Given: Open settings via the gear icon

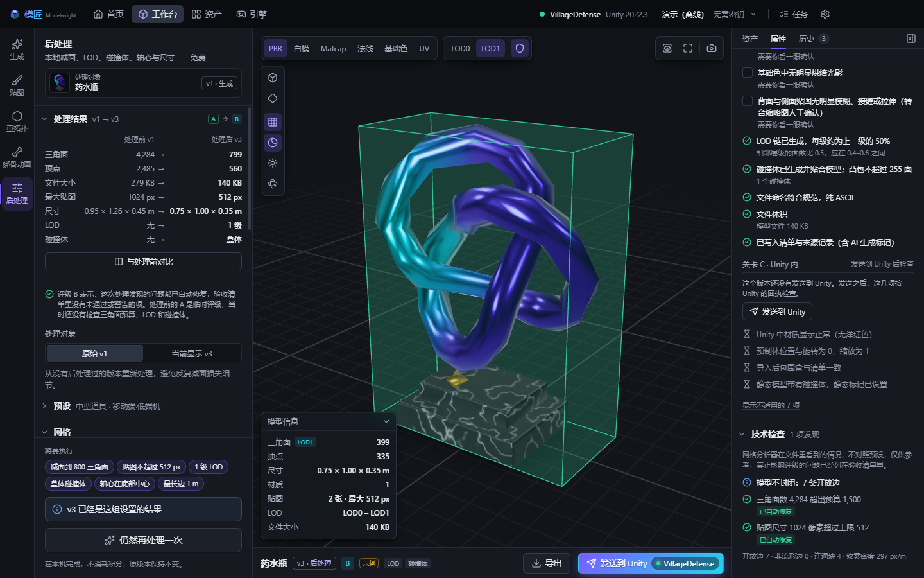Looking at the screenshot, I should (x=825, y=14).
